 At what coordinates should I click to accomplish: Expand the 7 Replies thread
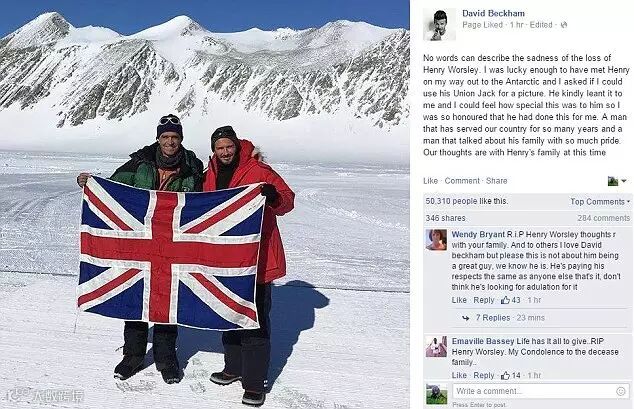tap(492, 318)
